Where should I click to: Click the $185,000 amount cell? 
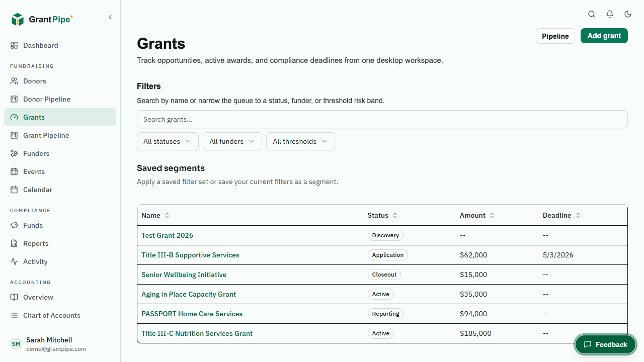tap(475, 333)
